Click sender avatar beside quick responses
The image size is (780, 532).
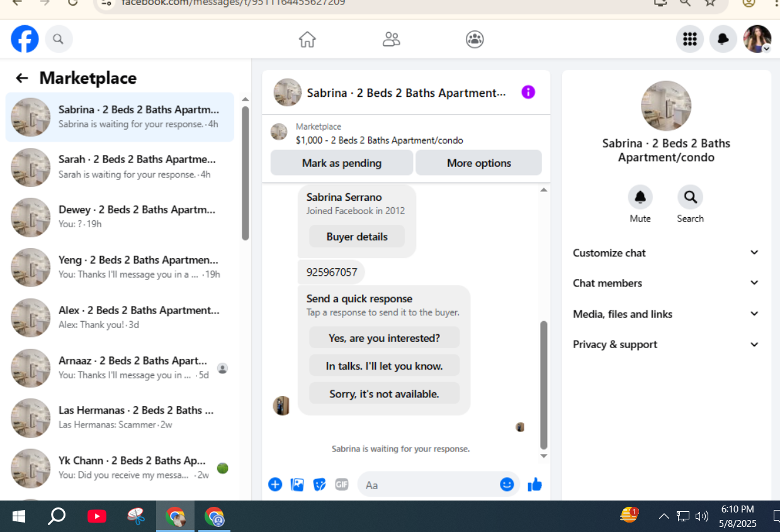click(x=281, y=405)
